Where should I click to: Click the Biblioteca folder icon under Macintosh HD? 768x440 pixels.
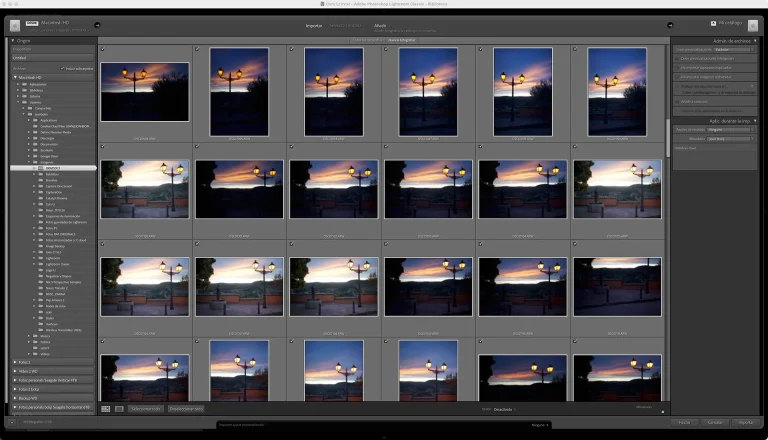[24, 90]
